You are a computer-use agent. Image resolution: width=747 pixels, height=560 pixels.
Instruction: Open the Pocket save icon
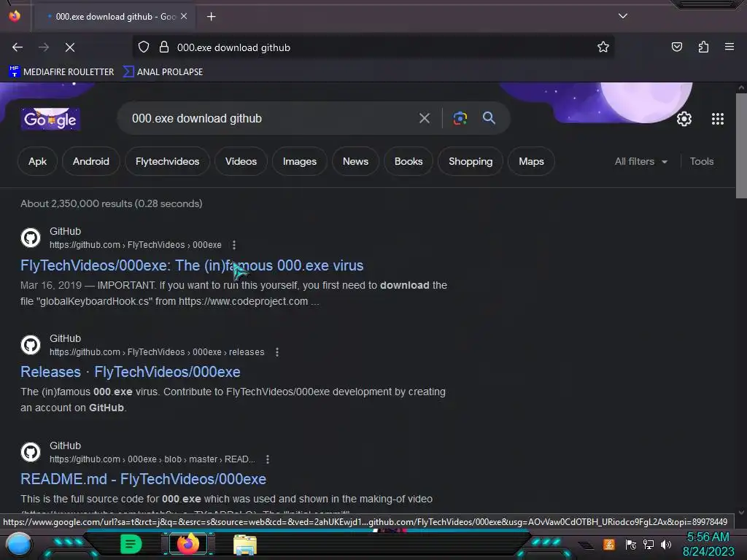676,47
